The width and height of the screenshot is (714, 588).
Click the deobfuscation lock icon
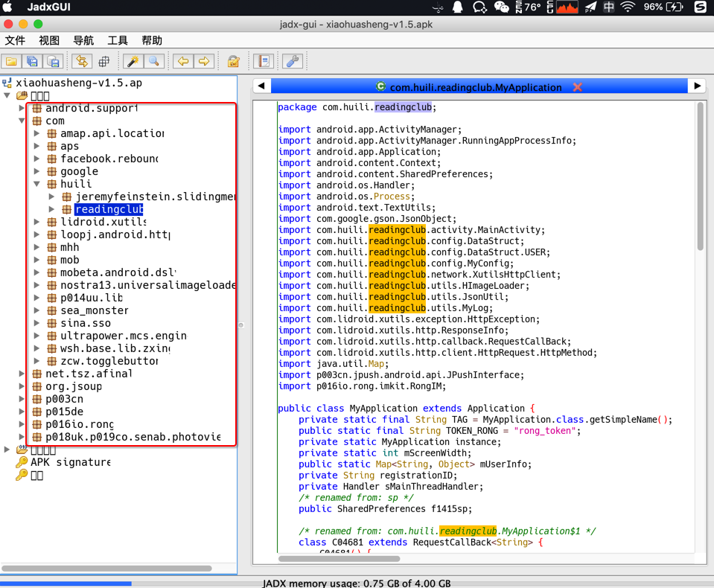[x=234, y=61]
